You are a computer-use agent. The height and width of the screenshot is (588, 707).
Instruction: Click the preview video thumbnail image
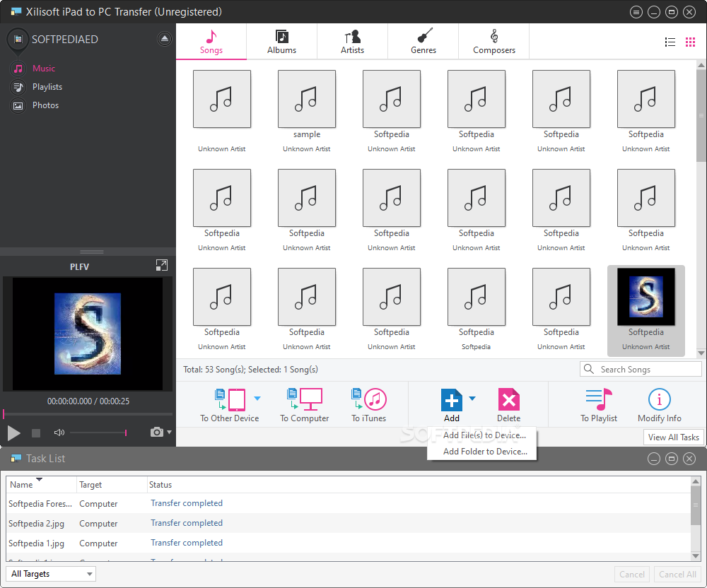[x=88, y=334]
